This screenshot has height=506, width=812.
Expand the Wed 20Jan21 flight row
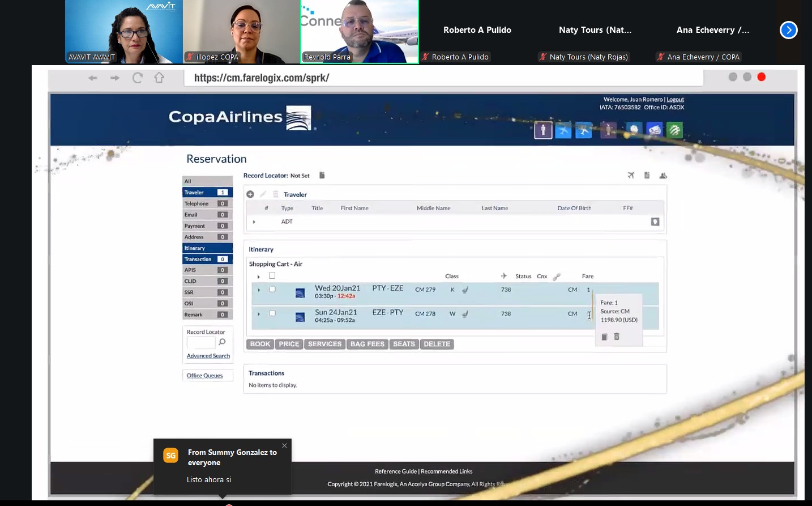(x=259, y=290)
